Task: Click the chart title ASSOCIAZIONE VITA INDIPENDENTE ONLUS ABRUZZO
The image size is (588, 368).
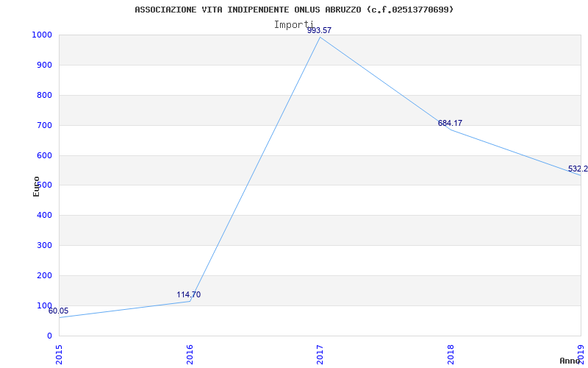Action: (x=294, y=10)
